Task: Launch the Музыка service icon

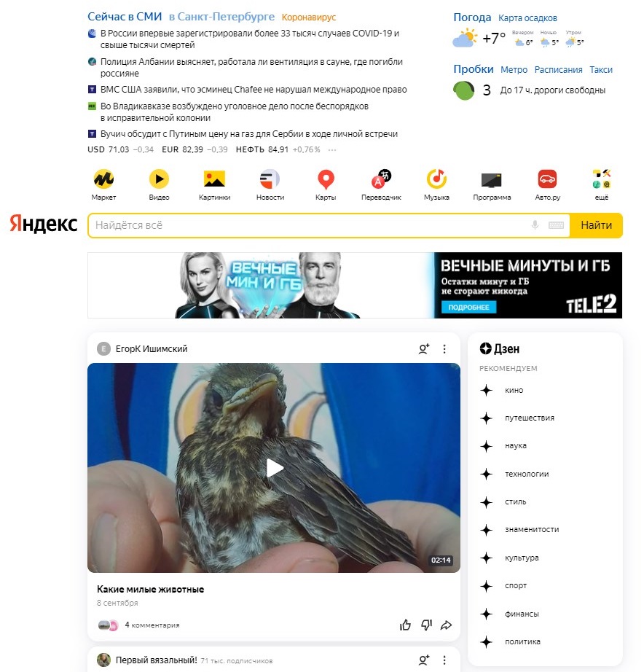Action: pyautogui.click(x=436, y=179)
